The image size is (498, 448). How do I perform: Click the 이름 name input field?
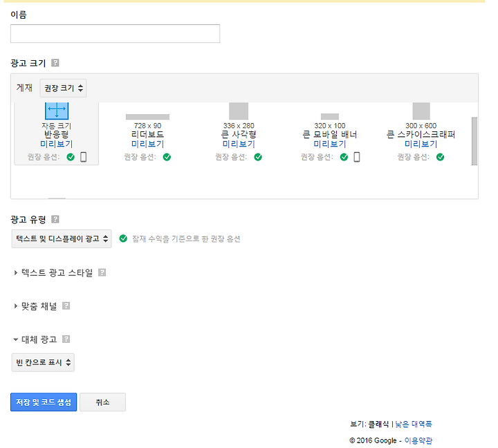115,34
